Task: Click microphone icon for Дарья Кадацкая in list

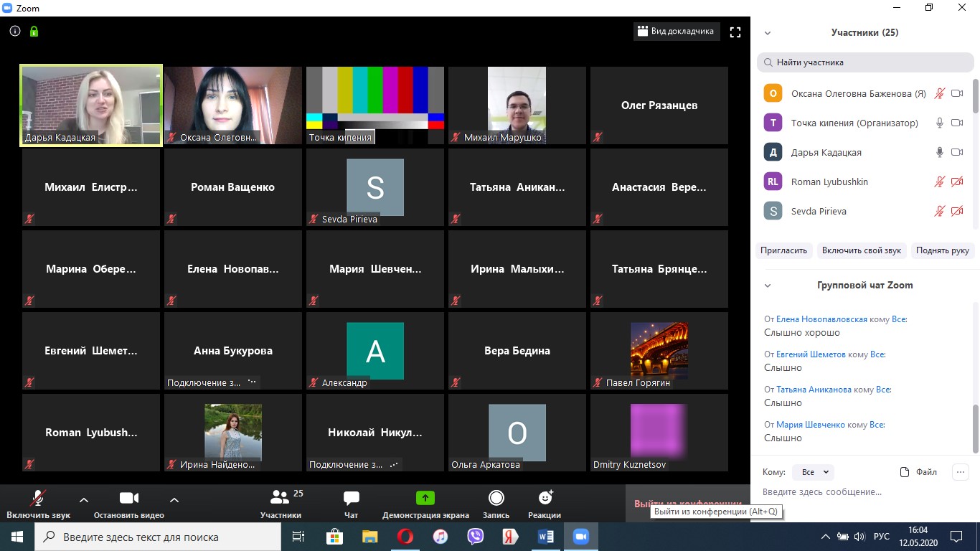Action: tap(939, 153)
